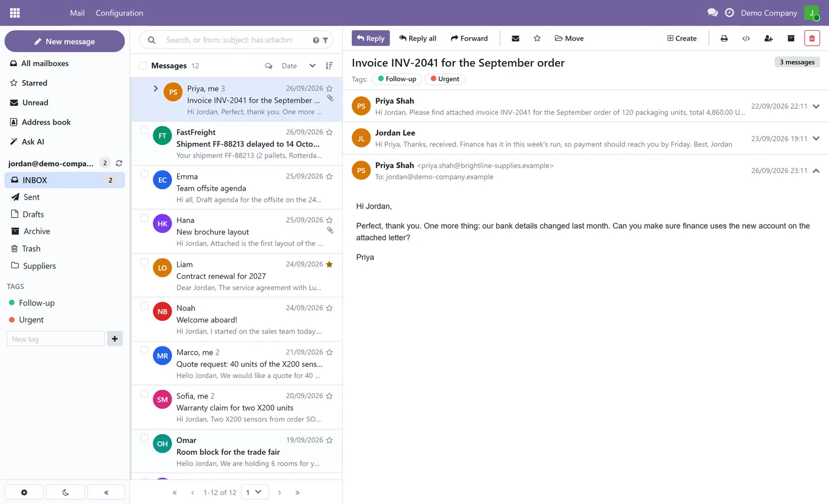The width and height of the screenshot is (829, 504).
Task: Select checkbox for Liam contract message
Action: [144, 262]
